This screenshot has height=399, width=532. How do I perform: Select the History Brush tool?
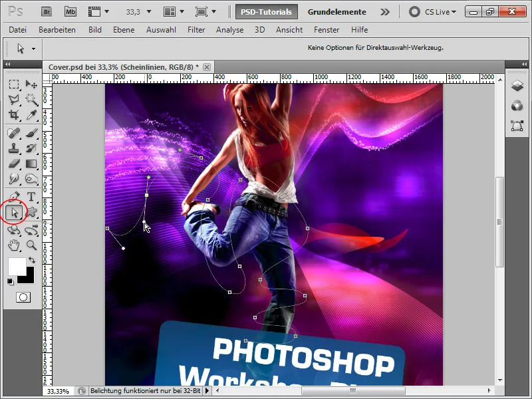tap(31, 148)
